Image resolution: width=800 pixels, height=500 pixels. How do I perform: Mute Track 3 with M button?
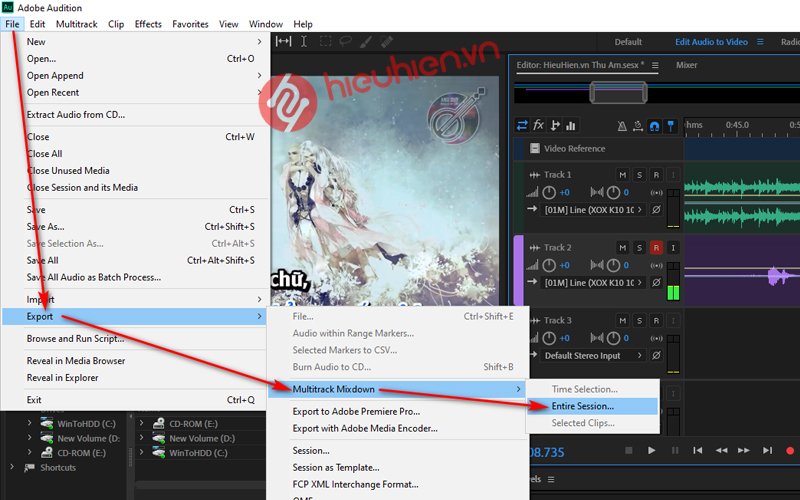click(622, 320)
